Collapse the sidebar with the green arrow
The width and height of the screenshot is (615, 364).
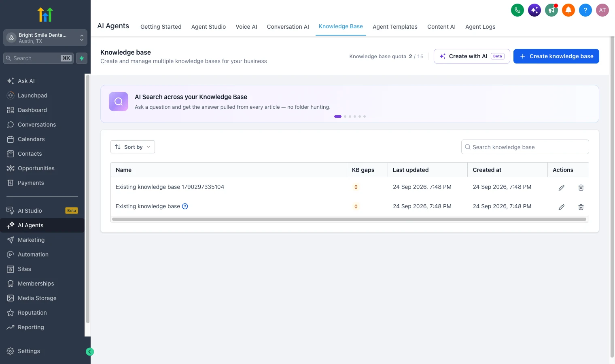click(x=90, y=352)
